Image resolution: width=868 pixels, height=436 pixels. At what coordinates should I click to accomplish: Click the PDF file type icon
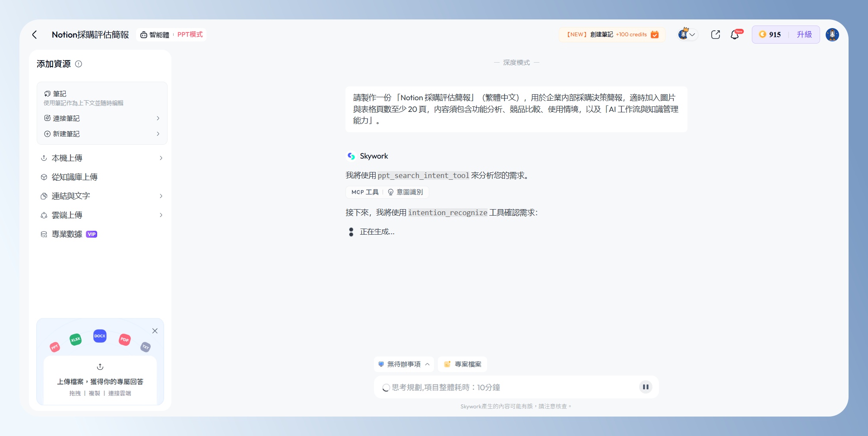125,339
